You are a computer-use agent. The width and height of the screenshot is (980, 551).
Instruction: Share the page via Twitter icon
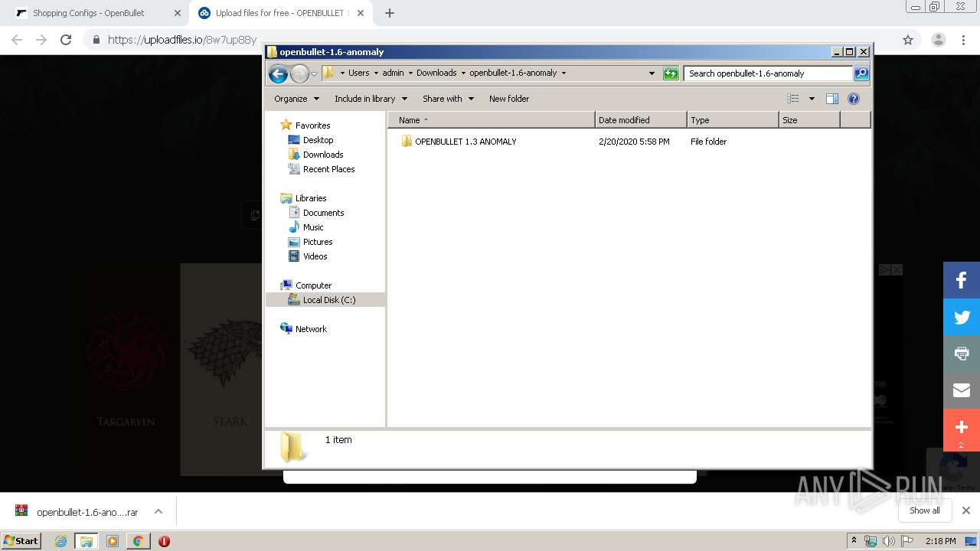click(x=962, y=317)
